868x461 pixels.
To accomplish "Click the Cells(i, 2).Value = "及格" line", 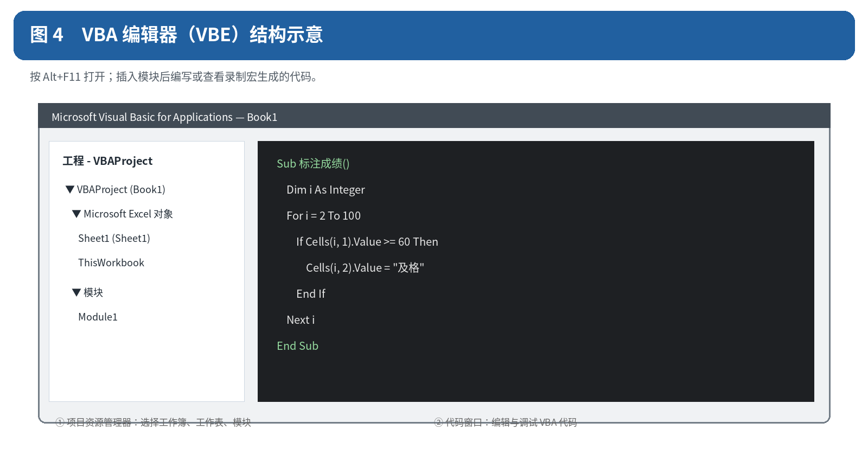I will 365,267.
